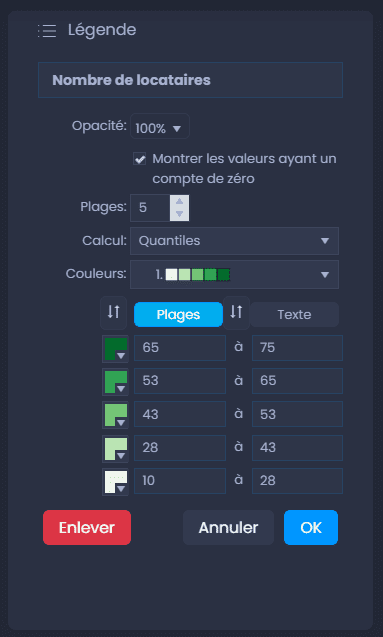
Task: Select the Texte tab button
Action: click(x=294, y=314)
